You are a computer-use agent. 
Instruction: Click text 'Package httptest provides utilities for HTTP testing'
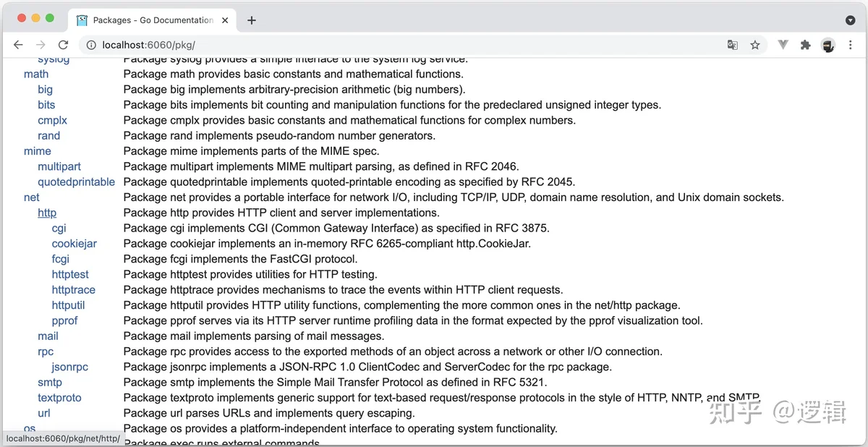[x=250, y=274]
